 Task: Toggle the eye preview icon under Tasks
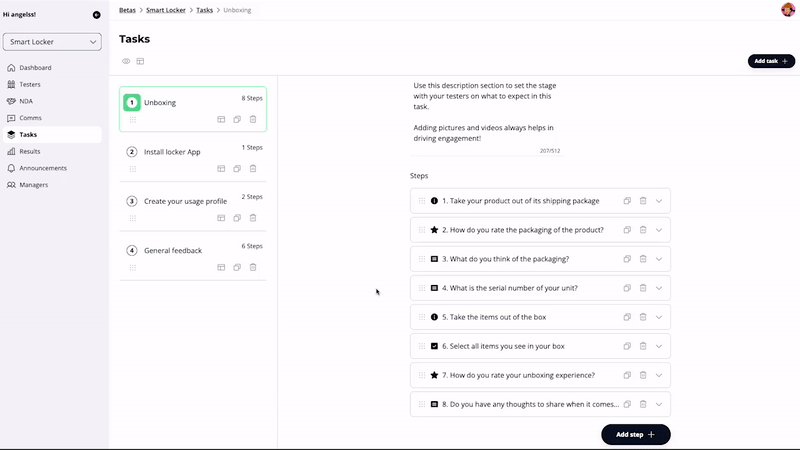(126, 61)
